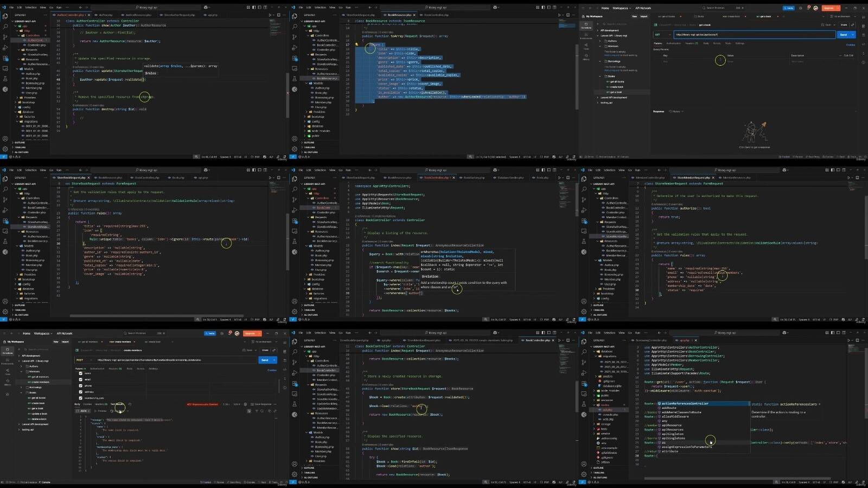
Task: Click the Run file play icon beside AuthorController tabs
Action: coord(271,15)
